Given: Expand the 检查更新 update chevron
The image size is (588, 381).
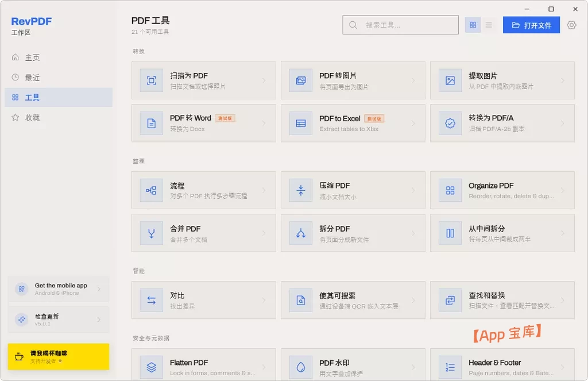Looking at the screenshot, I should click(99, 320).
